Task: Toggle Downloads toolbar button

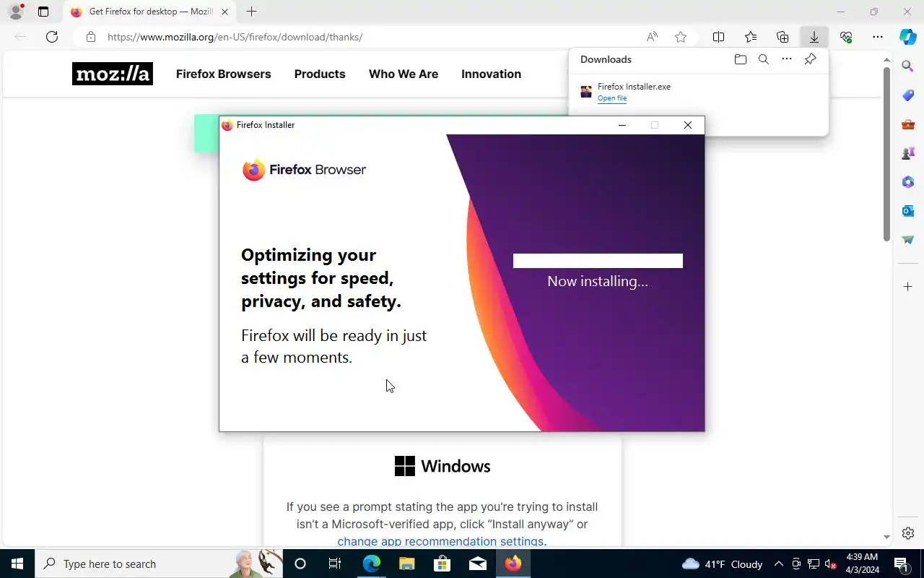Action: tap(814, 37)
